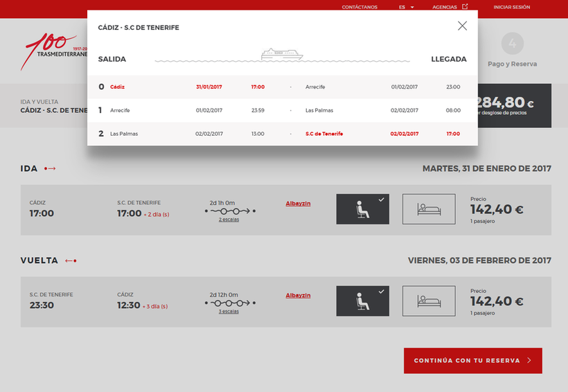The image size is (568, 392).
Task: Click Martes, 31 de enero de 2017 heading
Action: tap(487, 168)
